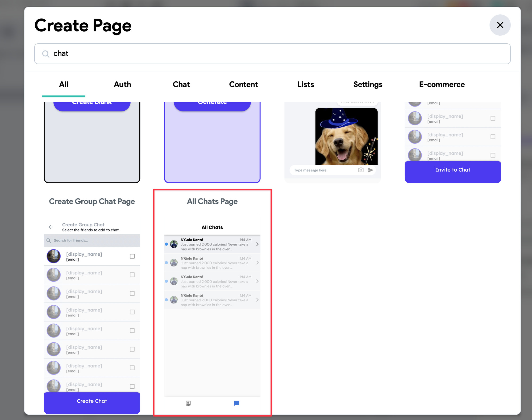Image resolution: width=532 pixels, height=420 pixels.
Task: Click the camera icon in the message input
Action: tap(361, 170)
